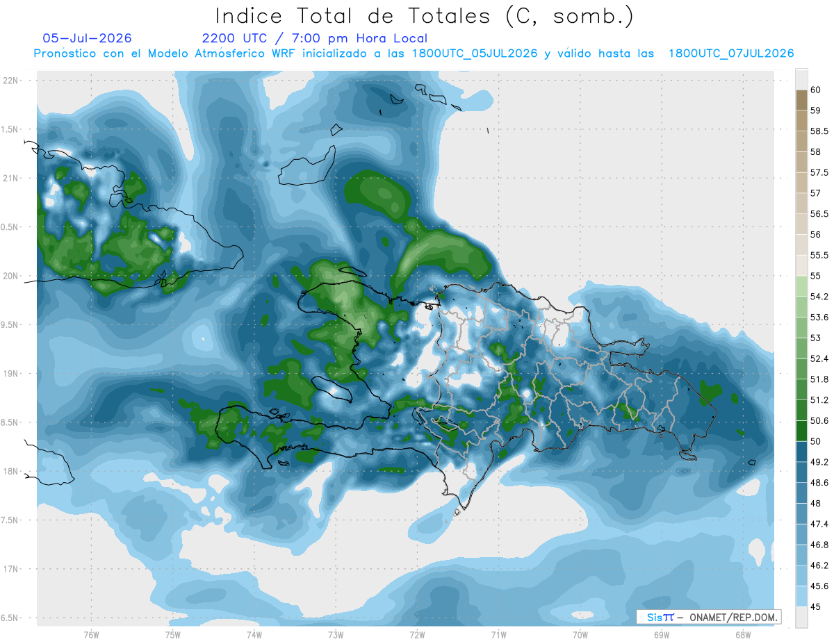This screenshot has height=644, width=834.
Task: Click the '56' colorbar label
Action: pos(816,234)
